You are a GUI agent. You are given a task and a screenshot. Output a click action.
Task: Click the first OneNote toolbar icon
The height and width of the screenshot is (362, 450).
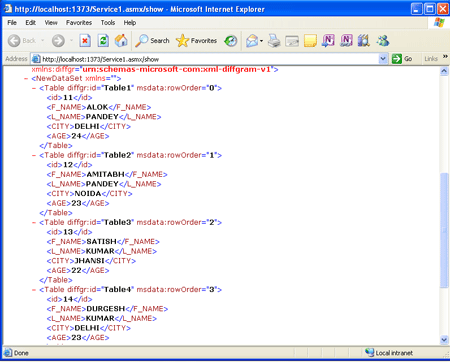pos(328,41)
